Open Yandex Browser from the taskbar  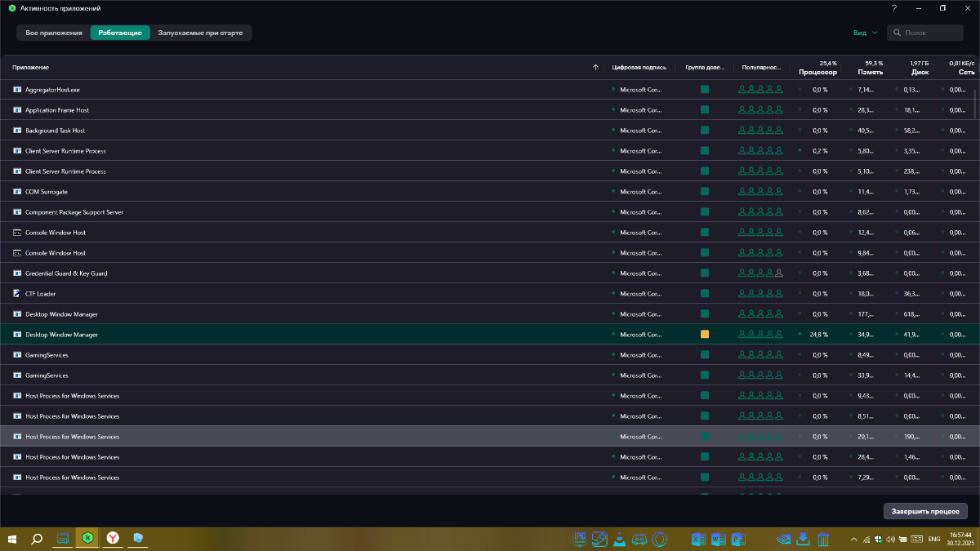(x=112, y=539)
